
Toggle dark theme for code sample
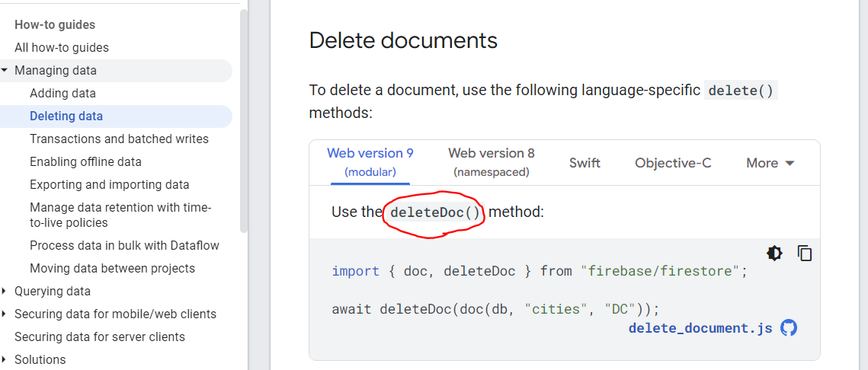coord(774,254)
